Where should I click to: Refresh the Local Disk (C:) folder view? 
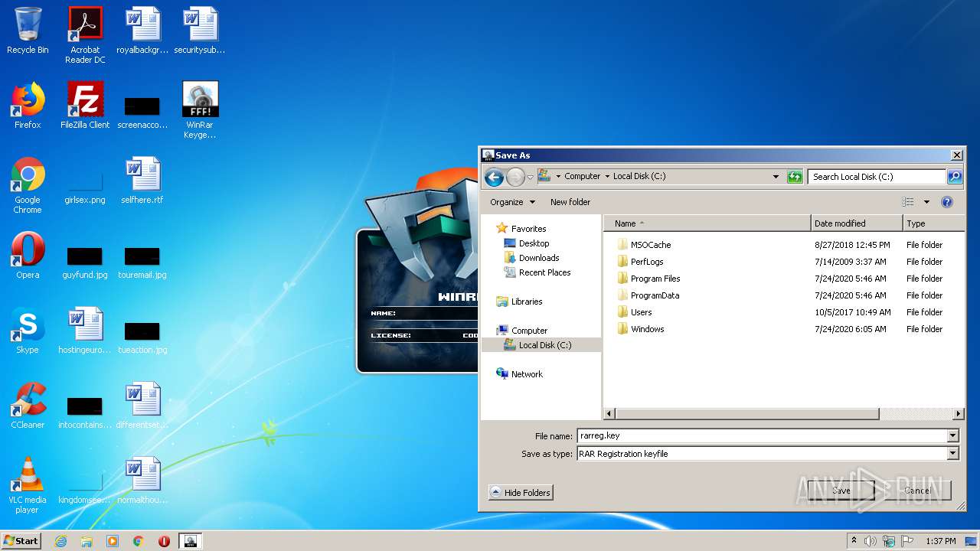pyautogui.click(x=795, y=177)
